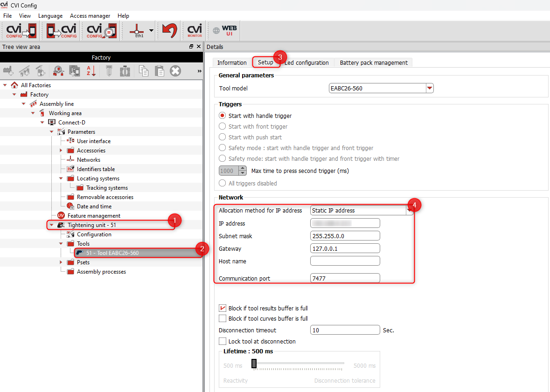Collapse the All Factories tree node

5,85
